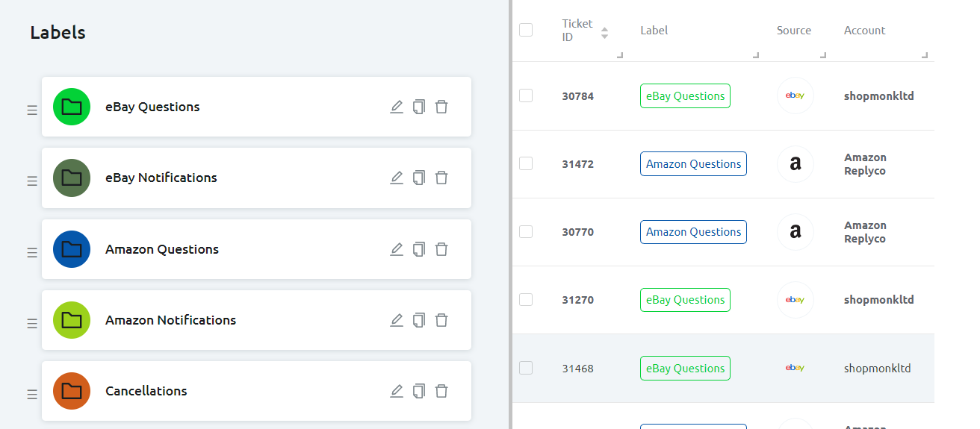The height and width of the screenshot is (429, 980).
Task: Duplicate the eBay Notifications label
Action: (x=419, y=178)
